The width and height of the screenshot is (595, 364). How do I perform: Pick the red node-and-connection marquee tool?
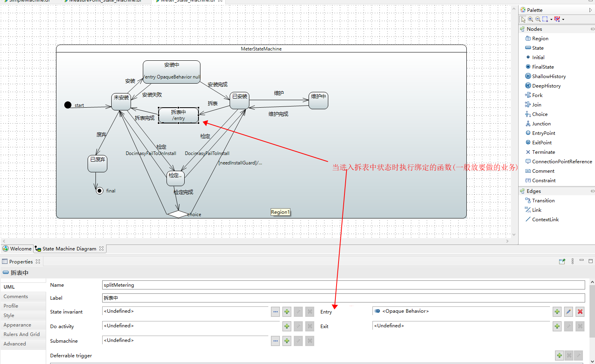[x=557, y=19]
